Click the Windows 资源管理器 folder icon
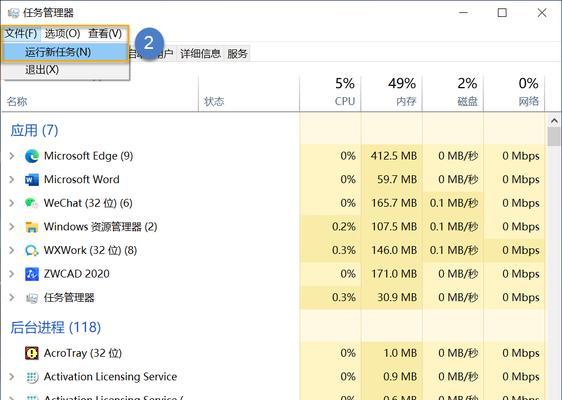This screenshot has height=400, width=562. pos(32,227)
